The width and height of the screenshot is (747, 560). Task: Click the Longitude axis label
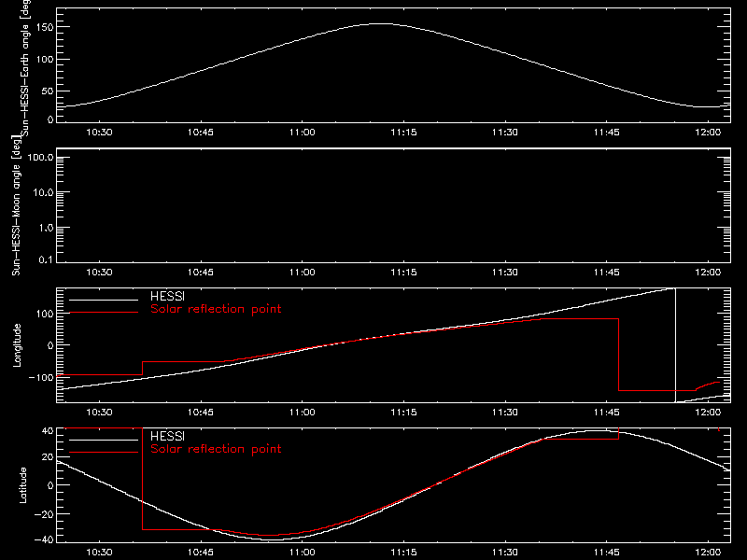pyautogui.click(x=17, y=345)
